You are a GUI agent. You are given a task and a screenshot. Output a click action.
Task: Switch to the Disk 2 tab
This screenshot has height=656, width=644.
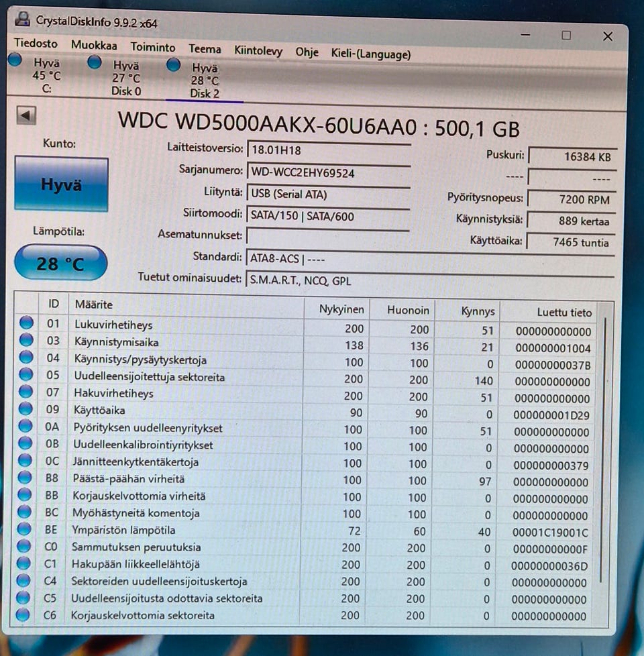point(204,80)
